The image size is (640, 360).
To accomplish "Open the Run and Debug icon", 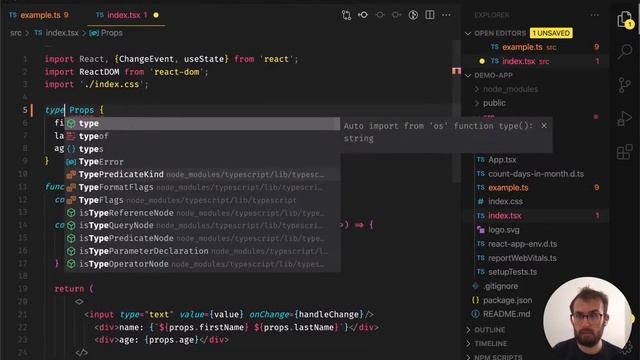I will [624, 118].
